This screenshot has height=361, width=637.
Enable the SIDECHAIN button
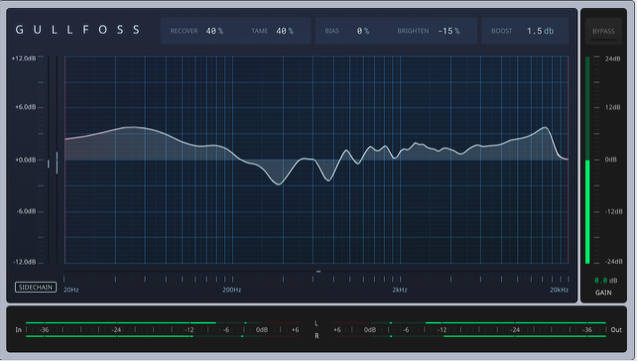click(x=36, y=288)
